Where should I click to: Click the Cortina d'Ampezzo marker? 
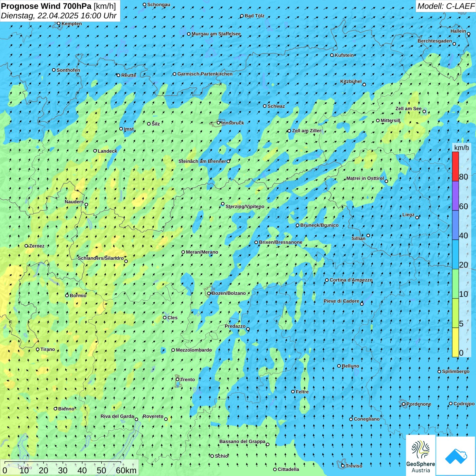click(327, 280)
